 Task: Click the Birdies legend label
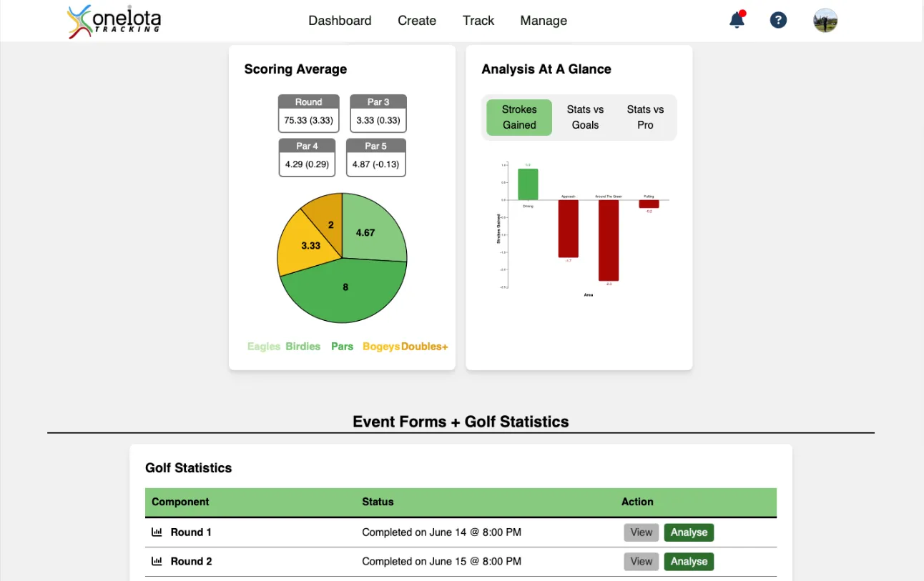303,347
